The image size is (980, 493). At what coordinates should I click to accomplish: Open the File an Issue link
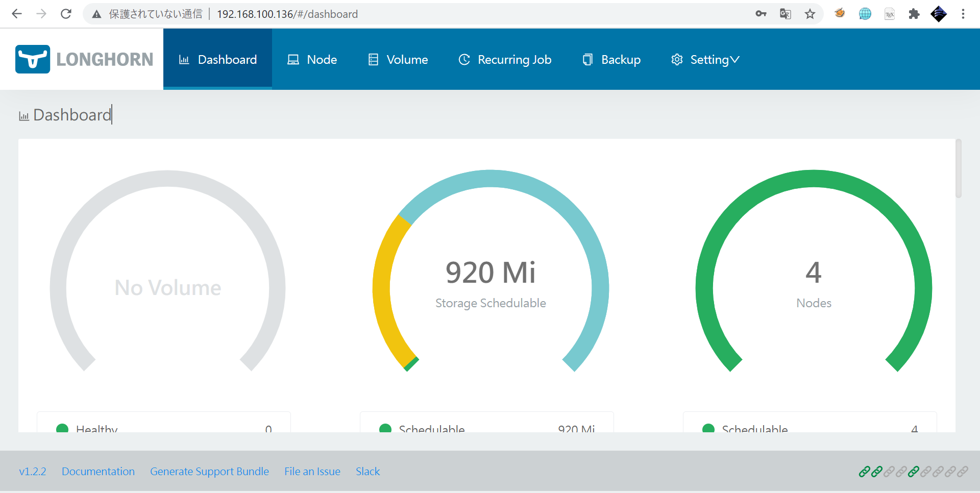312,472
